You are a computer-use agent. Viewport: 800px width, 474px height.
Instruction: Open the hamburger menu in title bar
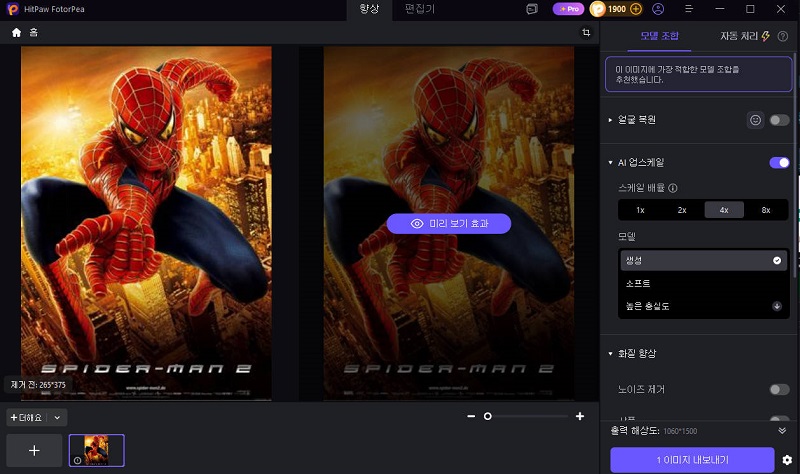(x=689, y=9)
